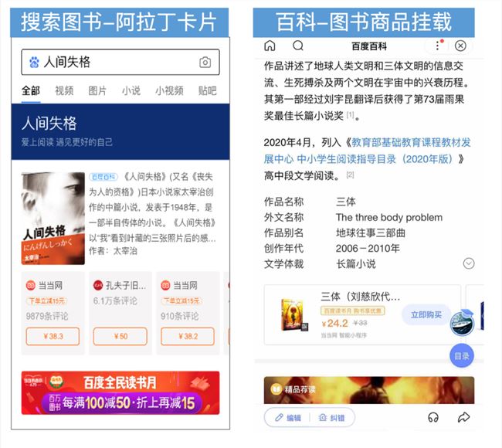Click the ¥50 Kongfuzi price button
Viewport: 502px width, 448px height.
coord(120,336)
